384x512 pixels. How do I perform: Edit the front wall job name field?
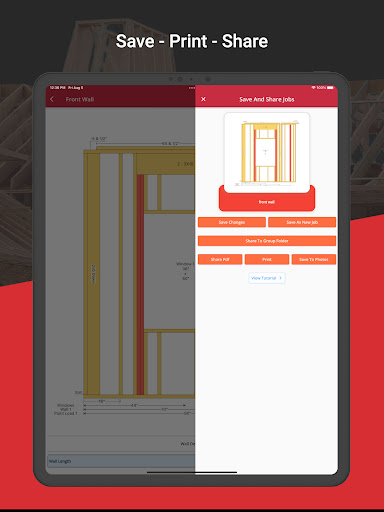click(267, 202)
